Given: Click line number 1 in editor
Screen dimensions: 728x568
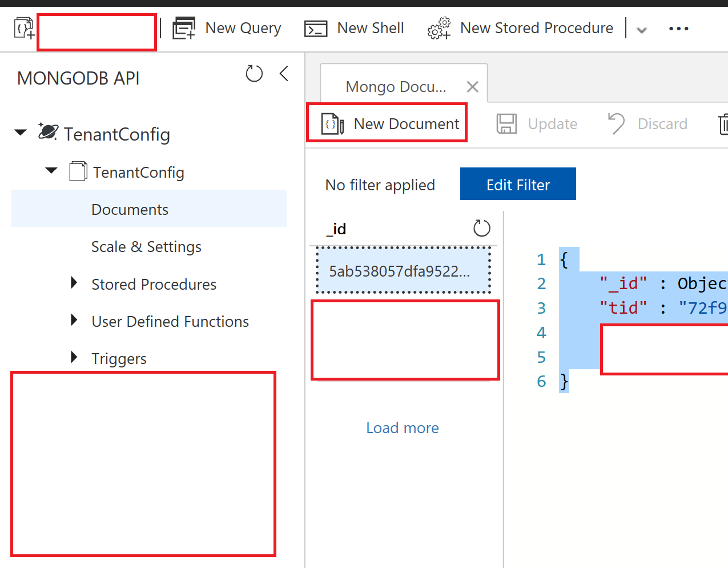Looking at the screenshot, I should [541, 260].
